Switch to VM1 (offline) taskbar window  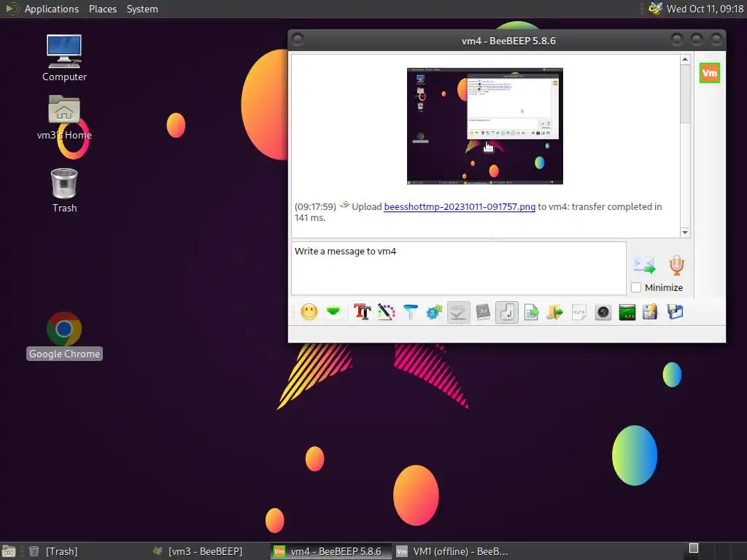[x=452, y=551]
